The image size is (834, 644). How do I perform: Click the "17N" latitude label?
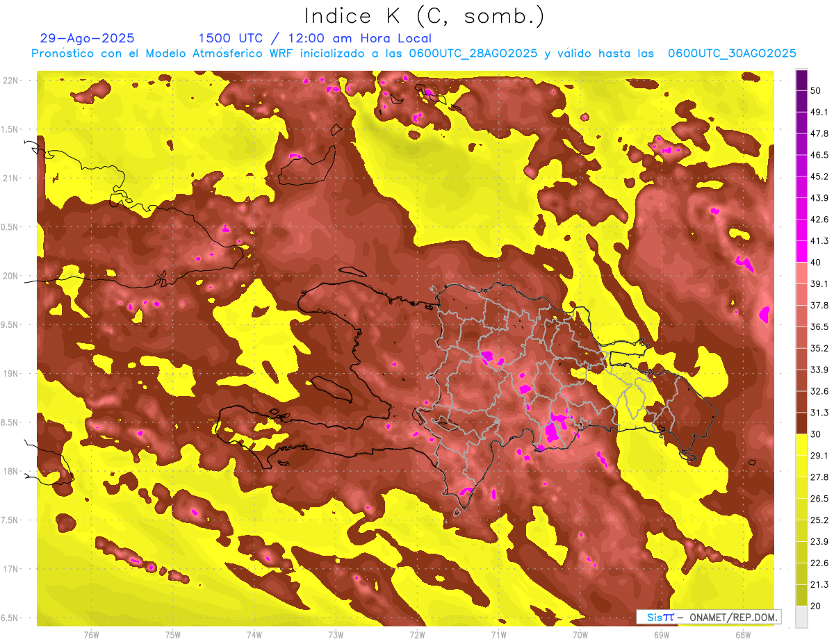point(11,569)
